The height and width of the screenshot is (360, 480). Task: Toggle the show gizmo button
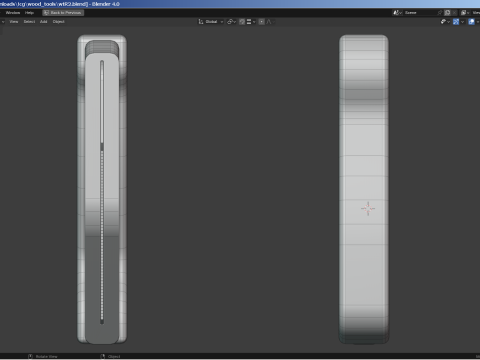point(456,22)
